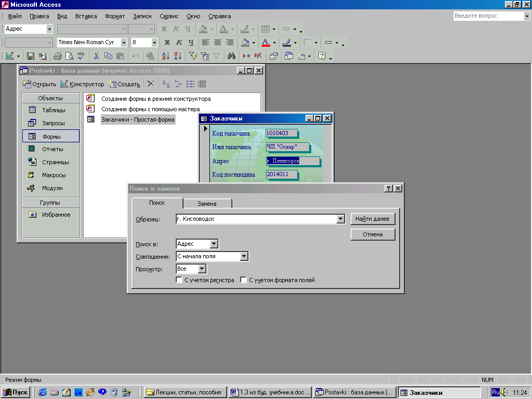
Task: Switch to the Замена tab
Action: click(207, 204)
